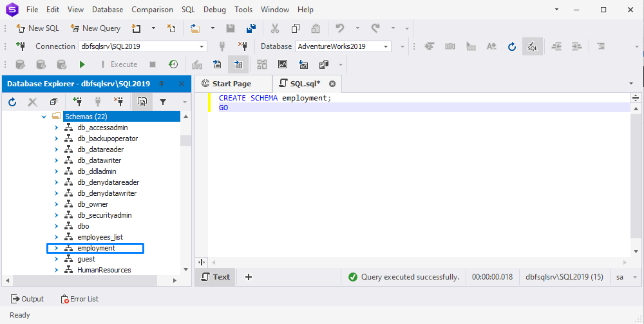Toggle the SQL check validation button
This screenshot has height=324, width=644.
tap(533, 46)
